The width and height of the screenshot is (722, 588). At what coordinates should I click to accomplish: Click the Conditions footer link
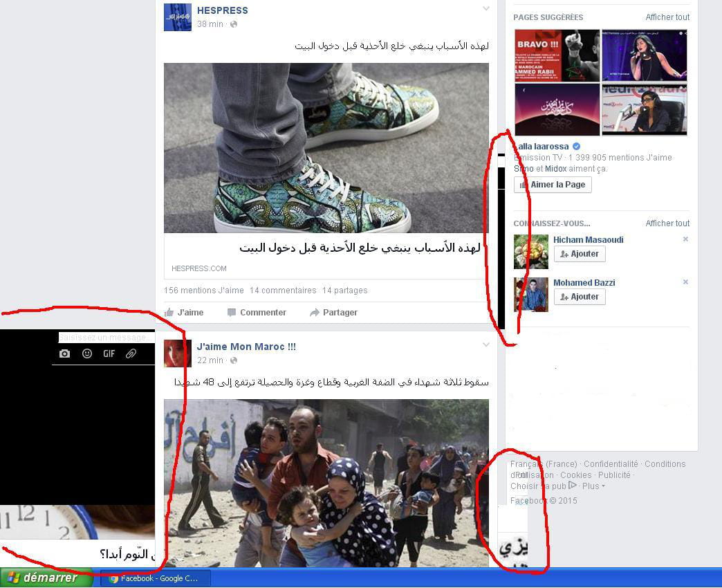(x=665, y=464)
